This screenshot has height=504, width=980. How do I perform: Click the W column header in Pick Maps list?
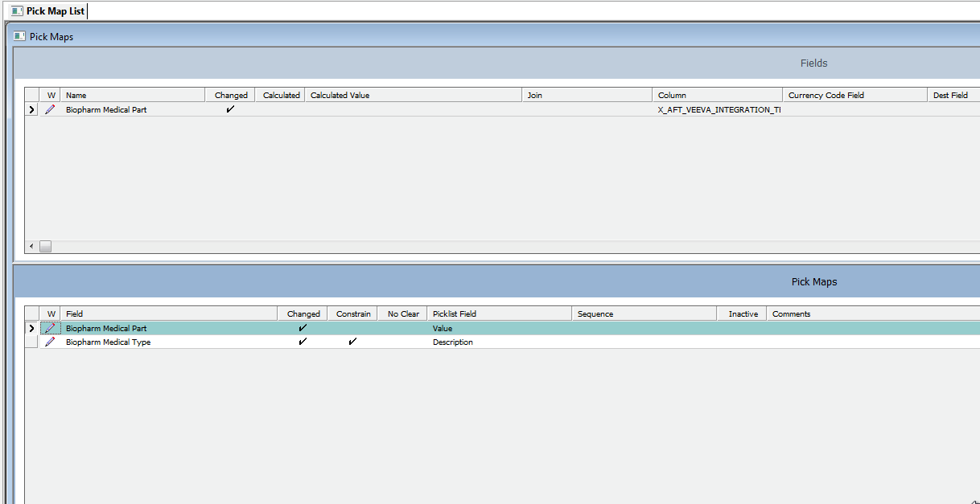tap(51, 313)
